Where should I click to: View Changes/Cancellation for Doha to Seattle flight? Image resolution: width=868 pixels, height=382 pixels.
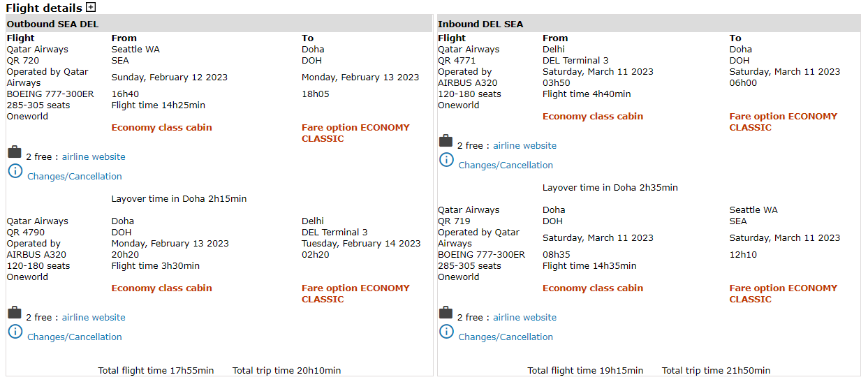coord(506,337)
